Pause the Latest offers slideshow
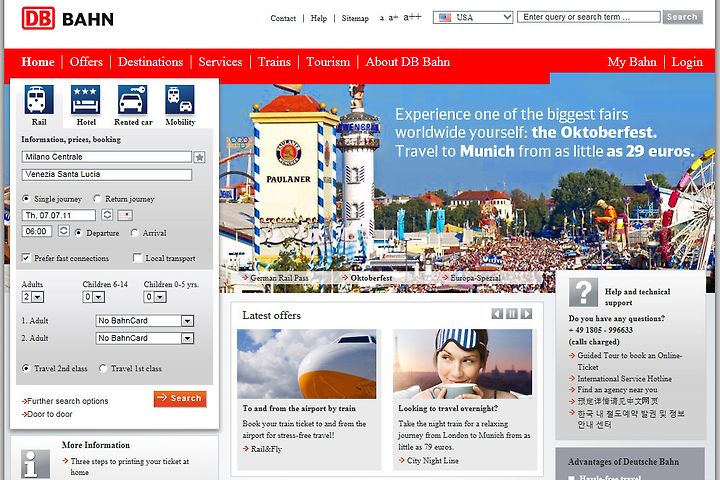The image size is (720, 480). 512,314
